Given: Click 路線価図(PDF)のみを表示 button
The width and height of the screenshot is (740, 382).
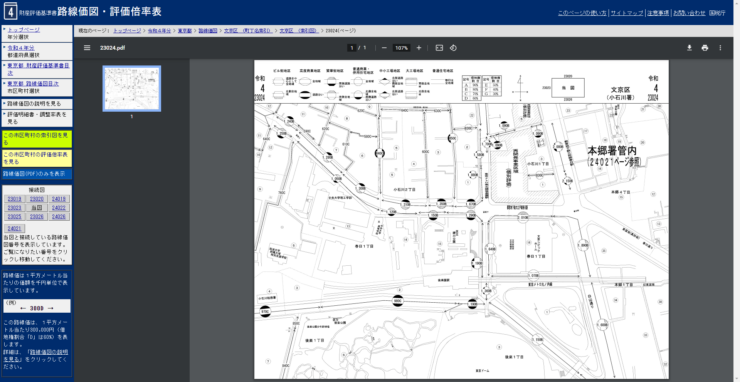Looking at the screenshot, I should [x=37, y=174].
